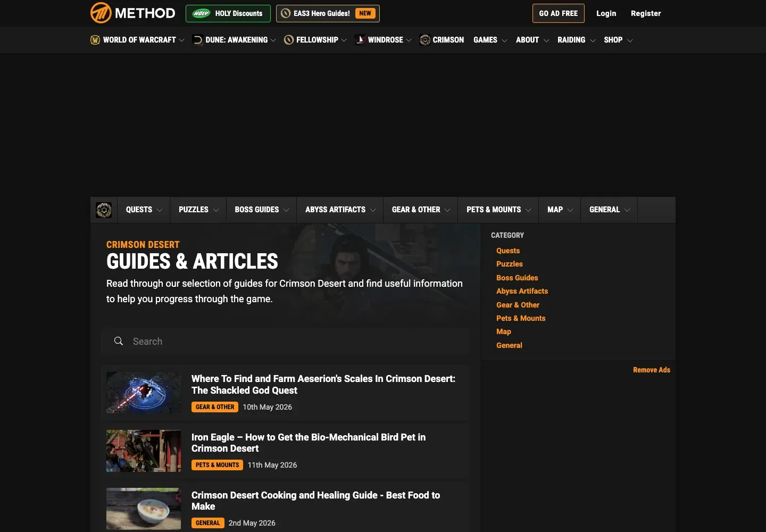Open the Cooking and Healing Guide title
766x532 pixels.
pyautogui.click(x=316, y=501)
